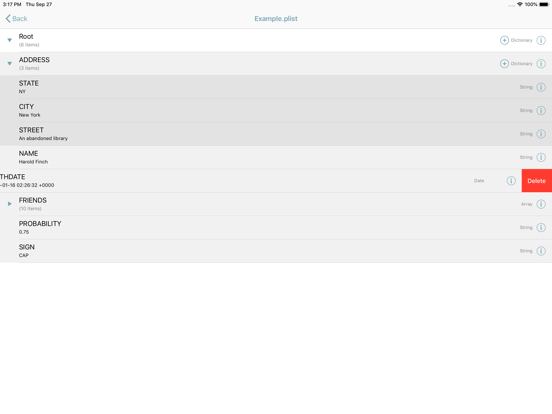Collapse the ADDRESS dictionary triangle
552x414 pixels.
point(10,64)
